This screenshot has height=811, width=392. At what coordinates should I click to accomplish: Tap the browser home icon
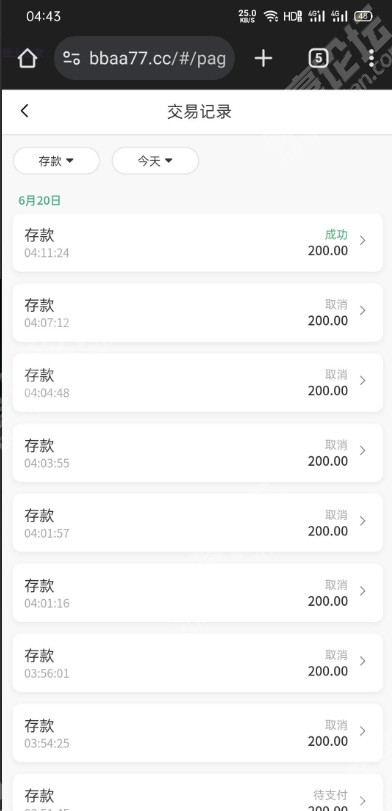(x=27, y=58)
